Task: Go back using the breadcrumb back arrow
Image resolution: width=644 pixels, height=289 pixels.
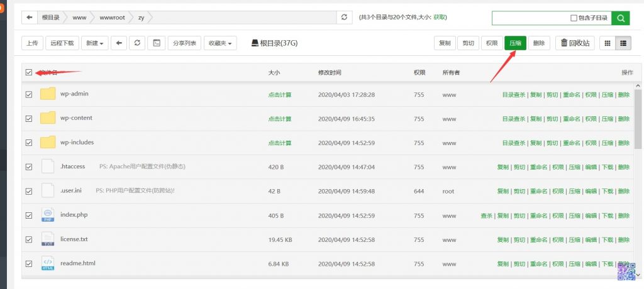Action: click(29, 18)
